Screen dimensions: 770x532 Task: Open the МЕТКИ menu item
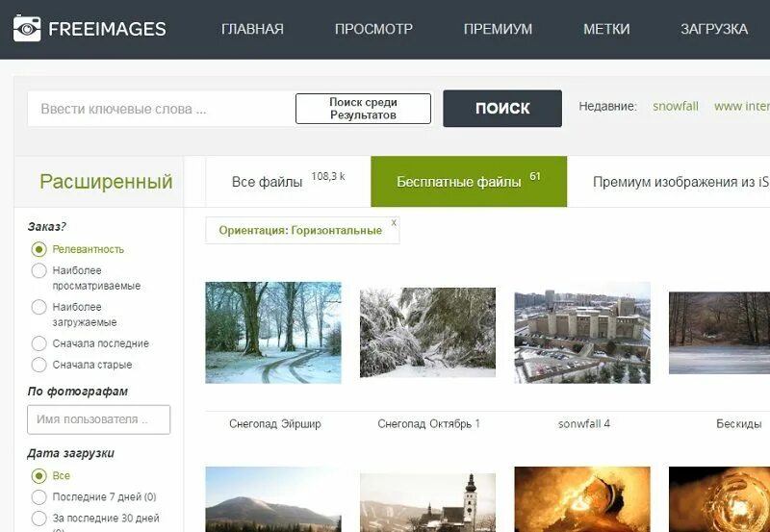[606, 29]
